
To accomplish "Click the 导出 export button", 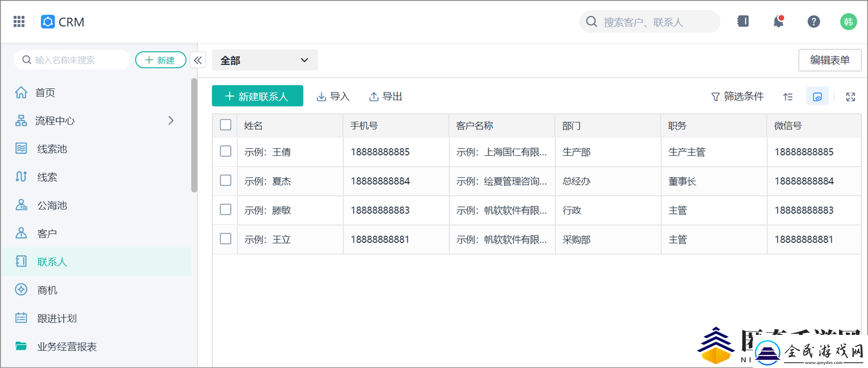I will [x=386, y=97].
